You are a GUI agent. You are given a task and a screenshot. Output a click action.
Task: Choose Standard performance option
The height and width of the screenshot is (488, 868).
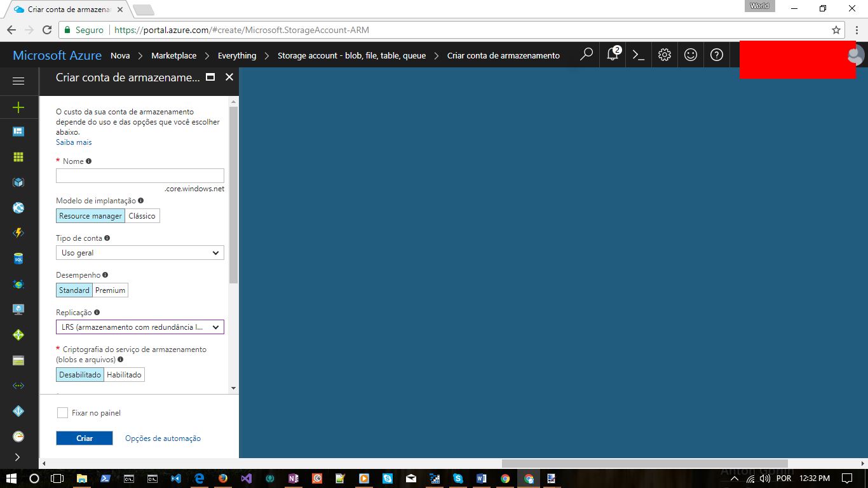(74, 290)
